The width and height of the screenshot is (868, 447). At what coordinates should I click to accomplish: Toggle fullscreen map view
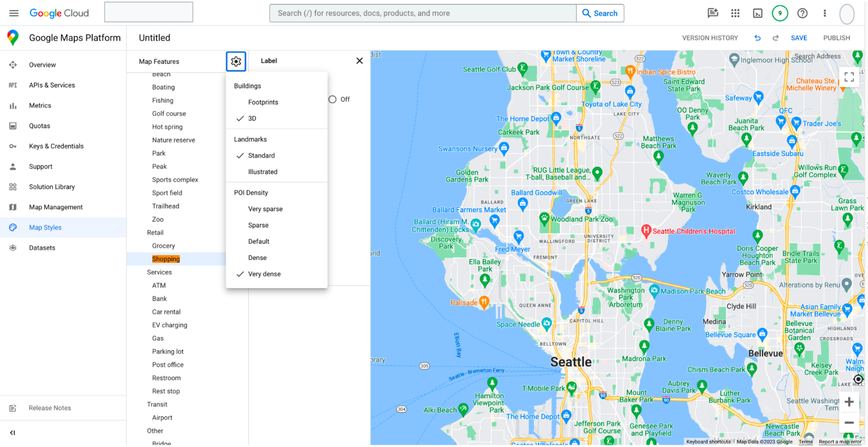tap(849, 77)
